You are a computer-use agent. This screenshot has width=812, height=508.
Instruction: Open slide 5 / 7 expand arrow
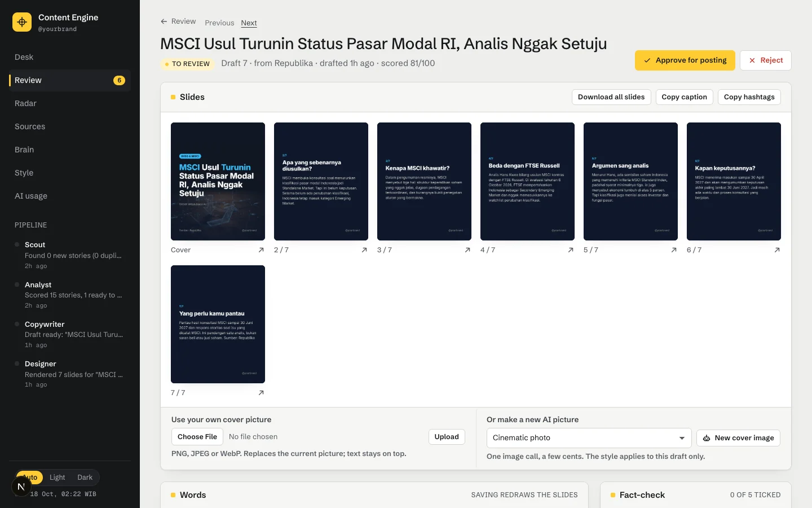[674, 250]
